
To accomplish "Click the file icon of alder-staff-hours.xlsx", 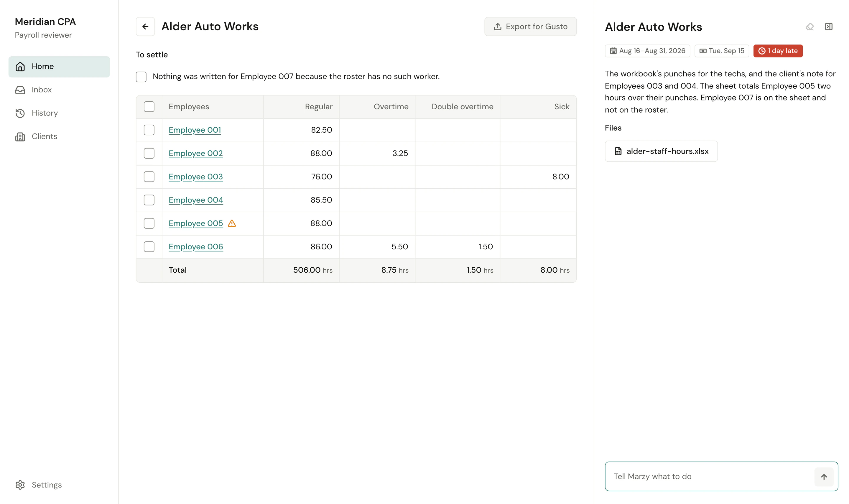I will point(618,151).
